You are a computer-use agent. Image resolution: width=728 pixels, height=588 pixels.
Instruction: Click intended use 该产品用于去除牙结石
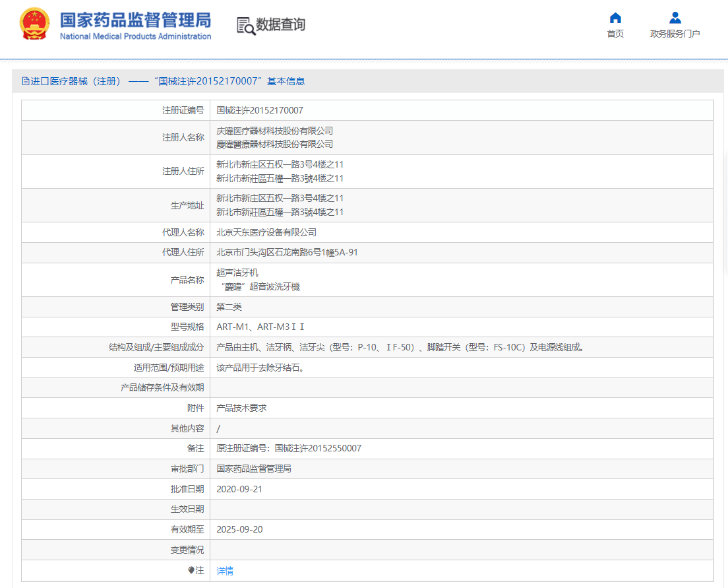click(260, 368)
